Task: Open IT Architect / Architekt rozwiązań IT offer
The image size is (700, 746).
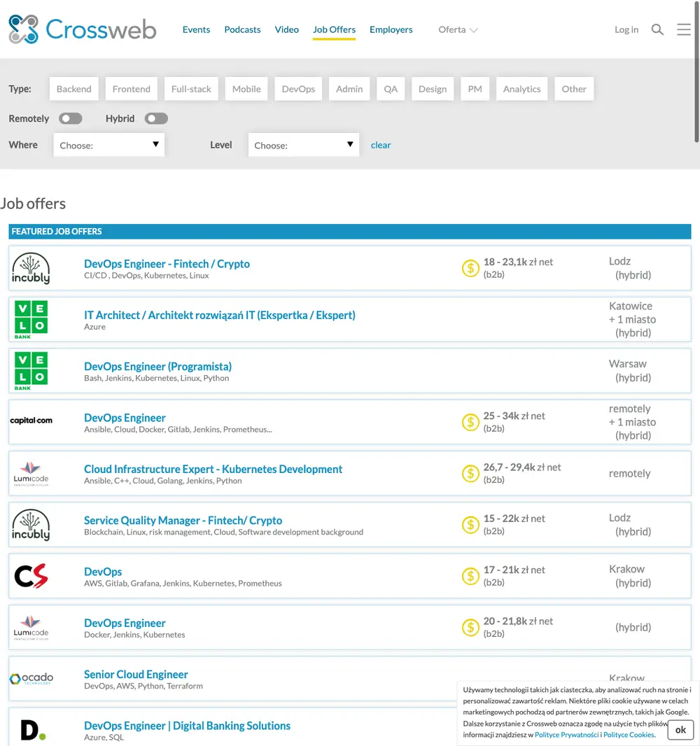Action: 219,315
